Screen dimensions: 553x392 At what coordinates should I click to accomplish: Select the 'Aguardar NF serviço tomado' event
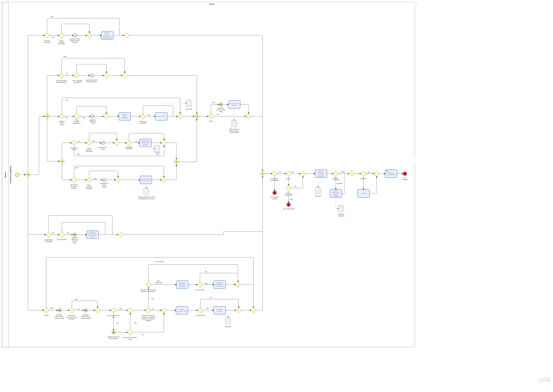pos(104,180)
